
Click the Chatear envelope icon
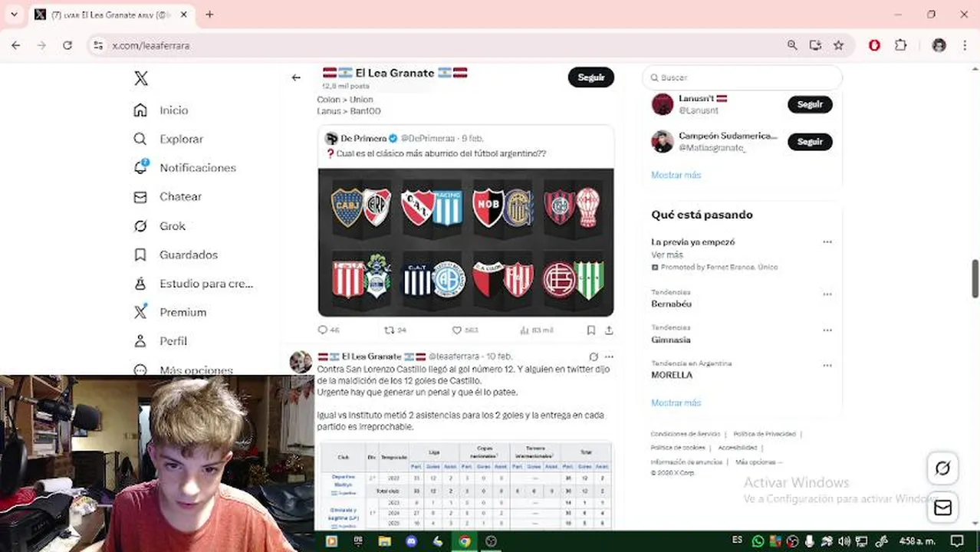click(140, 197)
